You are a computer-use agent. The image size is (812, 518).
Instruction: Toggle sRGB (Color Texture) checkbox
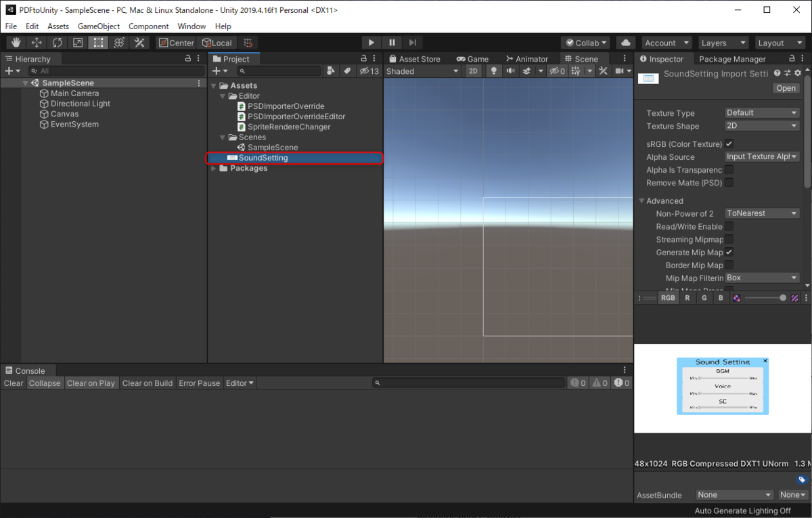point(729,144)
